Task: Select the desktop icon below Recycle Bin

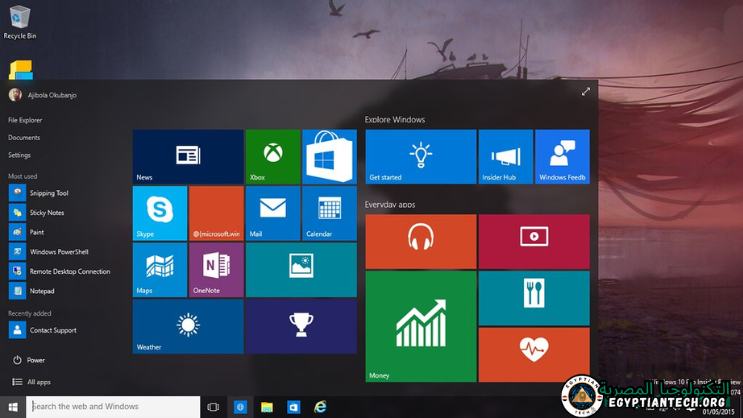Action: [21, 70]
